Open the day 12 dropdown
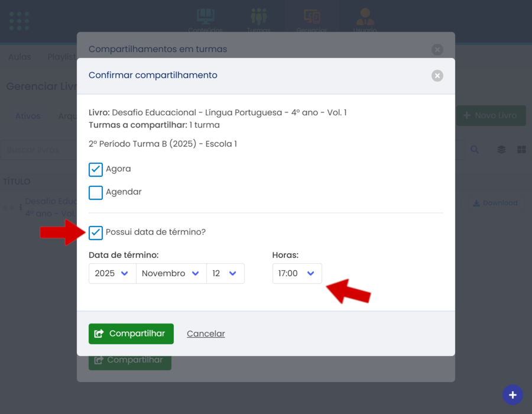Screen dimensions: 532x414 225,273
